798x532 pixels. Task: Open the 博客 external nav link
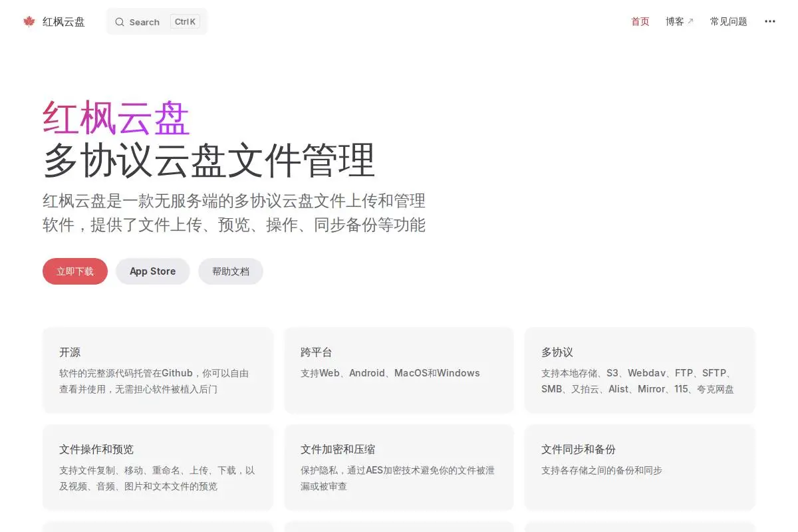680,21
